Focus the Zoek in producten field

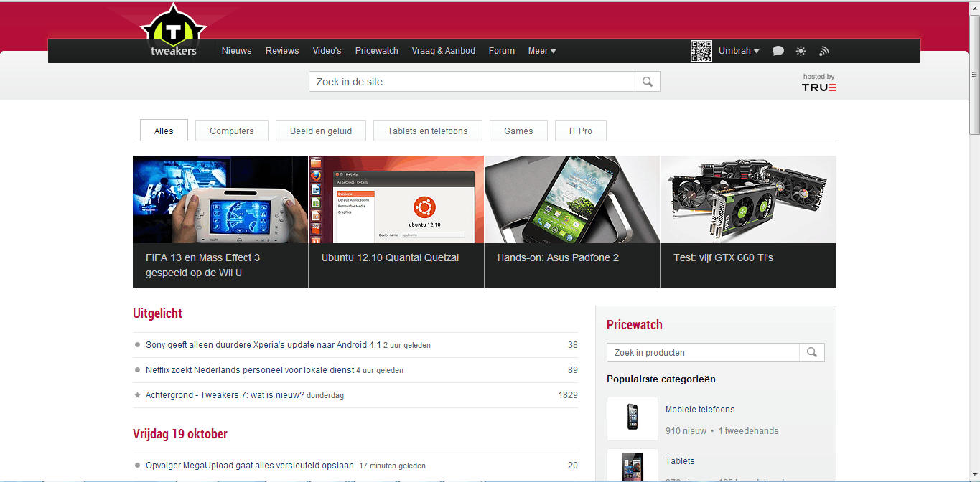[703, 352]
